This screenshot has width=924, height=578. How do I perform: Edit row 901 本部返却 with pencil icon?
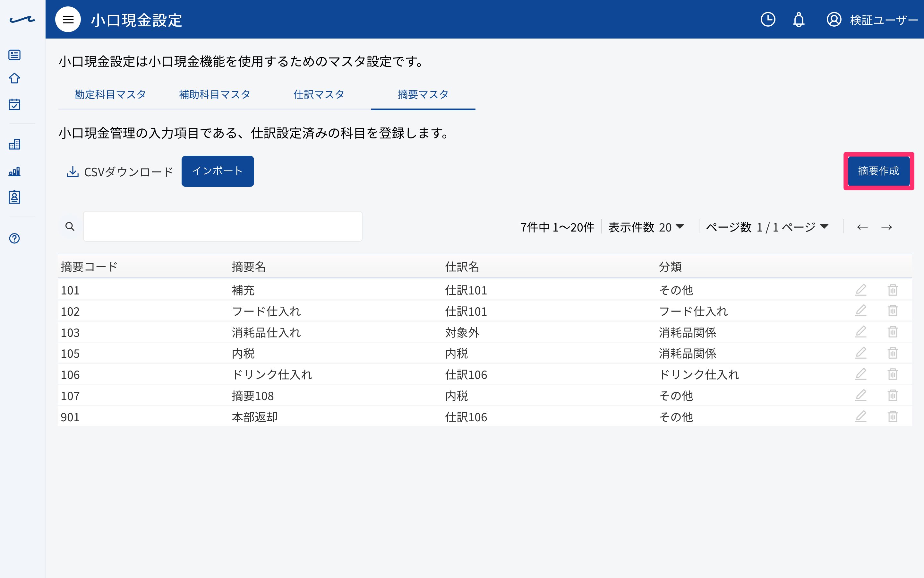point(860,416)
